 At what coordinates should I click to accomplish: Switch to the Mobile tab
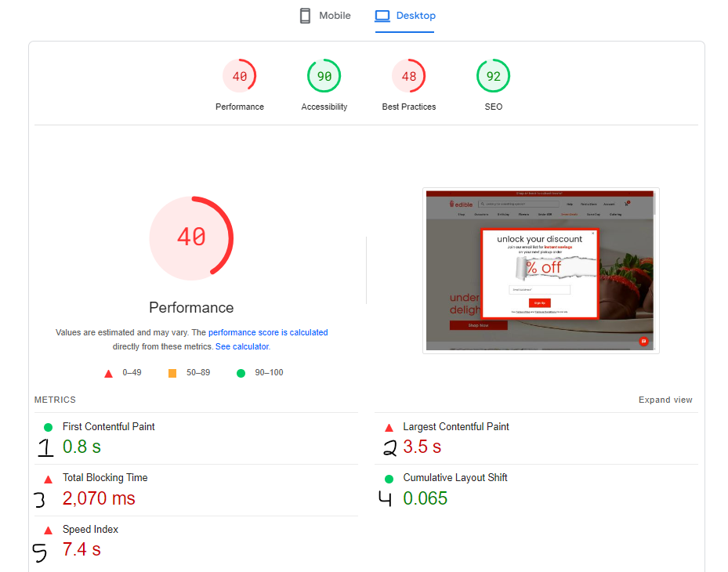(325, 16)
